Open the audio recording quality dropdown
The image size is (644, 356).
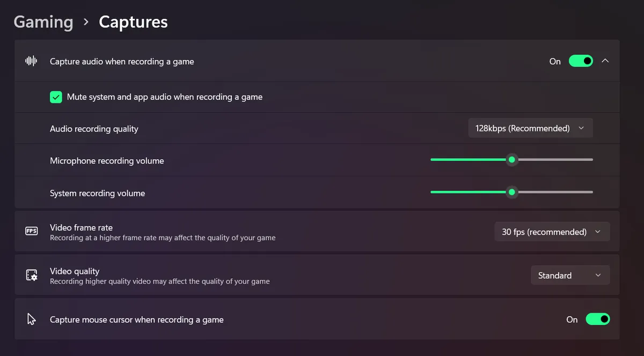[530, 128]
